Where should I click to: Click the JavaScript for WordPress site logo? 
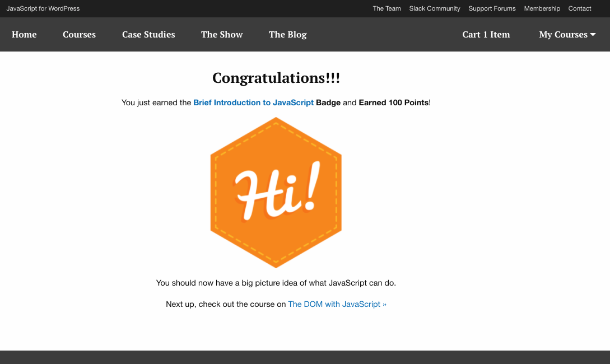coord(43,8)
